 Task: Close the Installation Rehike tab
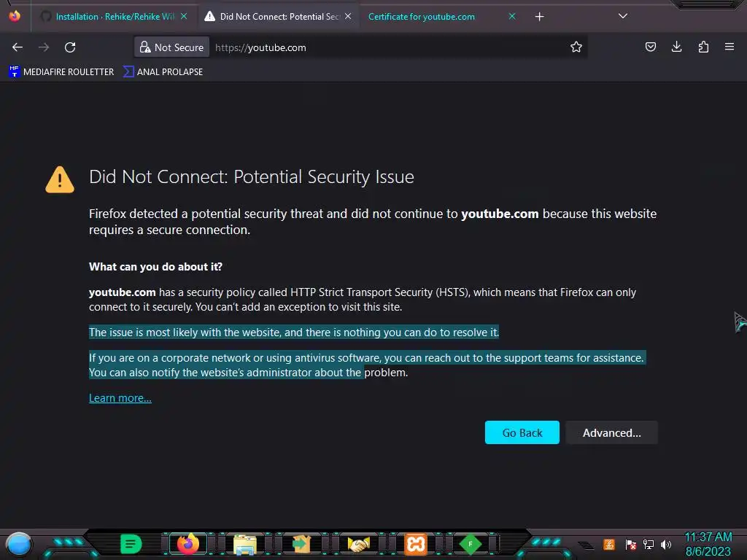184,16
